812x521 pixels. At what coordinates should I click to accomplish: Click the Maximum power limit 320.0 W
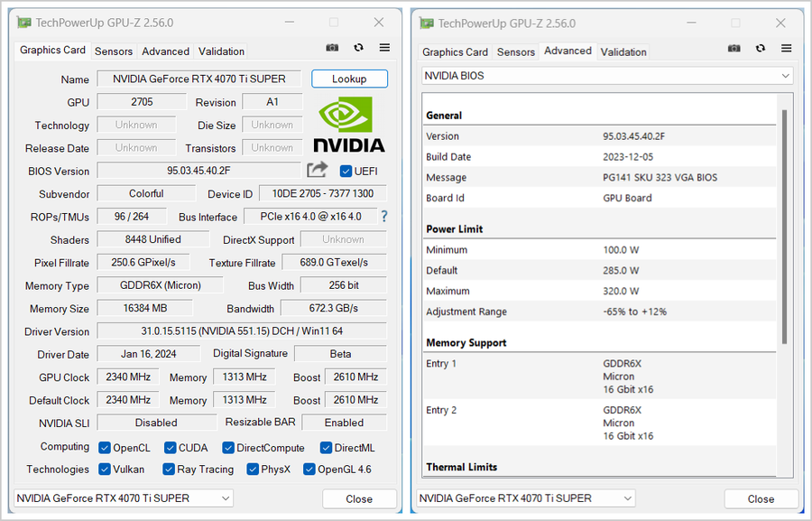[x=621, y=291]
